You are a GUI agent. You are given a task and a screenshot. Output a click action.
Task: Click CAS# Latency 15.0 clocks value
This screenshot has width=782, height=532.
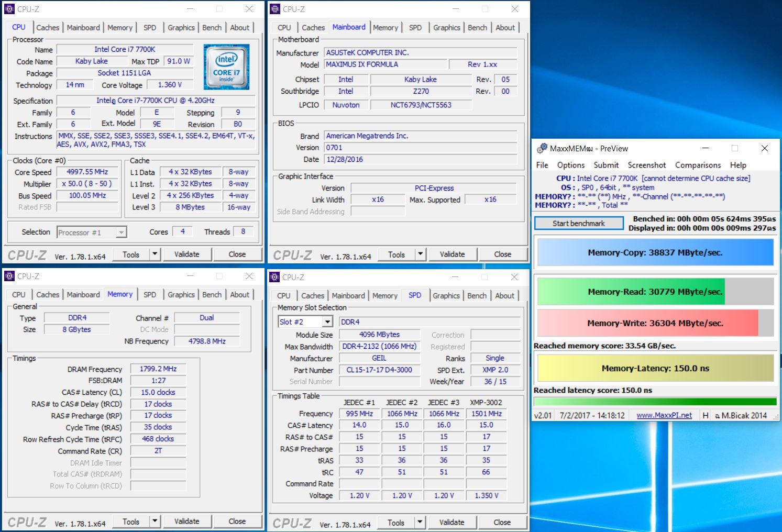[x=158, y=392]
